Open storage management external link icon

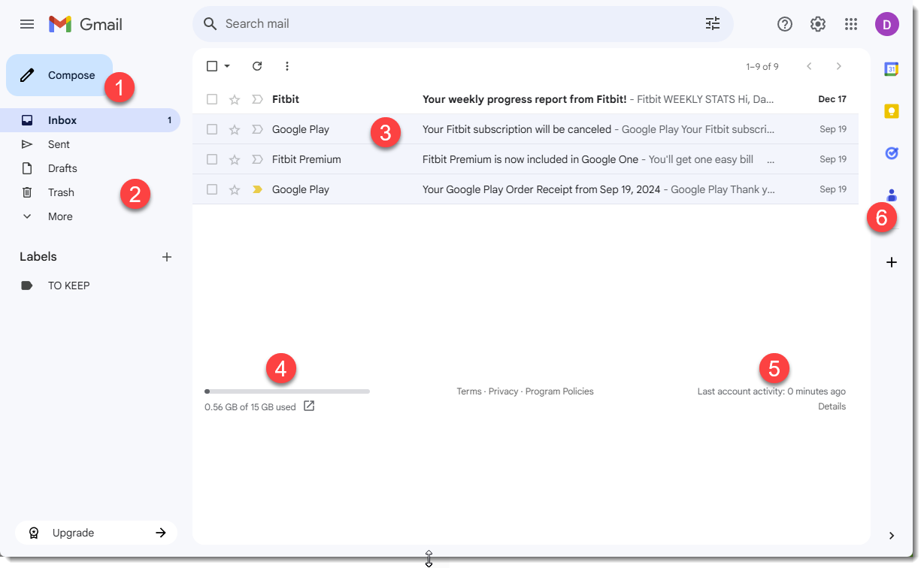click(309, 406)
